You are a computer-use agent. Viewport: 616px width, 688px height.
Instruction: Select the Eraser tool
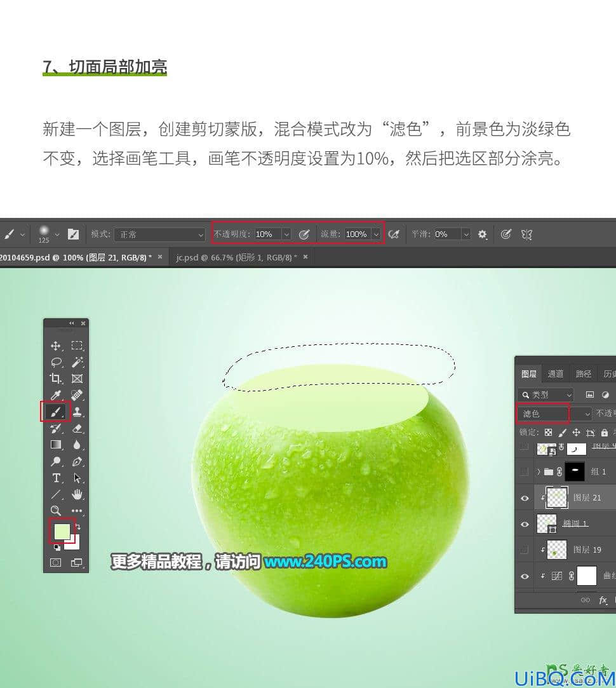(77, 428)
